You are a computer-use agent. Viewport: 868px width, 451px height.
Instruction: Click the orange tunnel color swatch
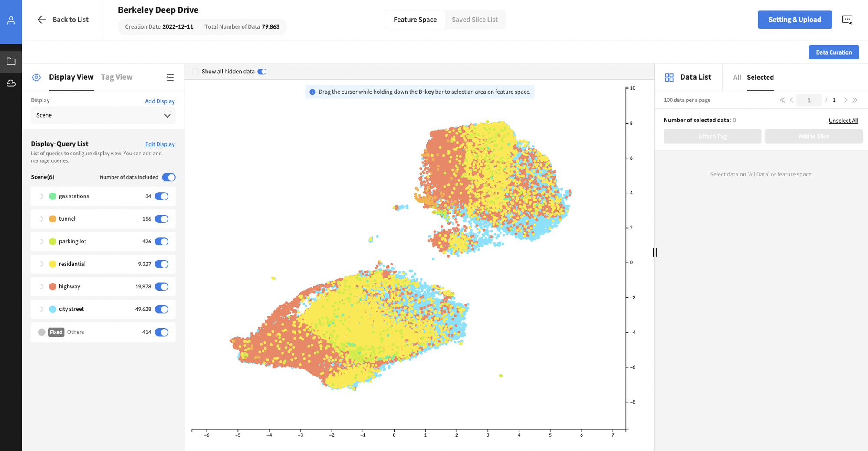53,219
